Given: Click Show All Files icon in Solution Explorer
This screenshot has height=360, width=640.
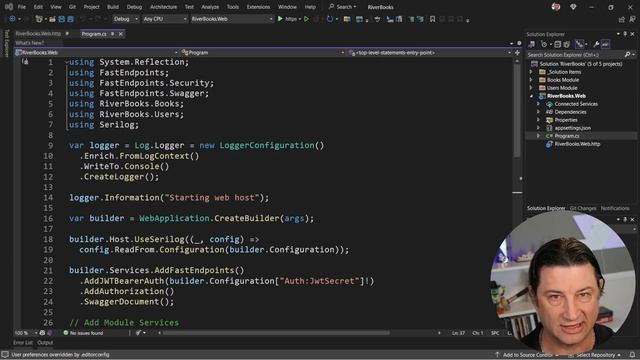Looking at the screenshot, I should [566, 44].
